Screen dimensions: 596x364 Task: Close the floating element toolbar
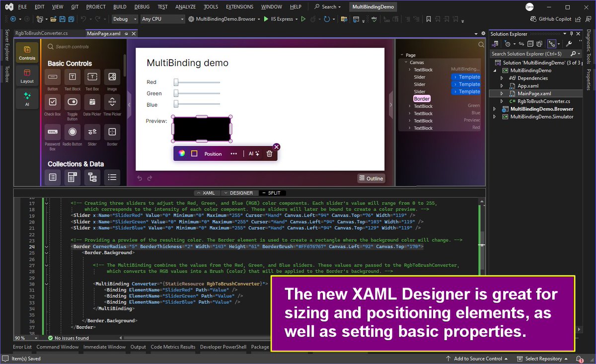pyautogui.click(x=277, y=146)
